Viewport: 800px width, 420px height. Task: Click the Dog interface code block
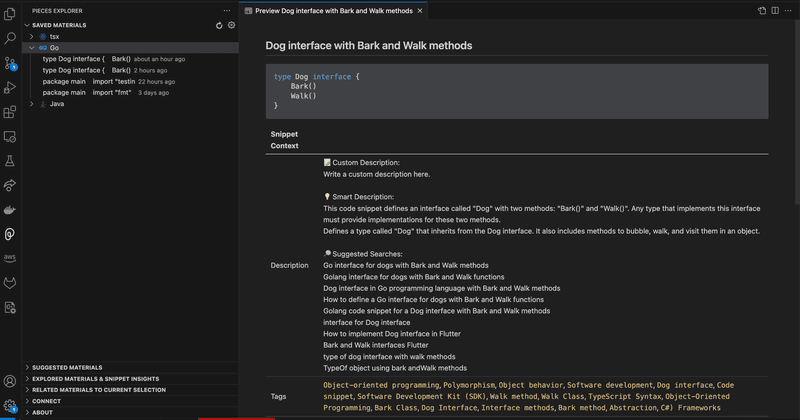click(x=517, y=91)
